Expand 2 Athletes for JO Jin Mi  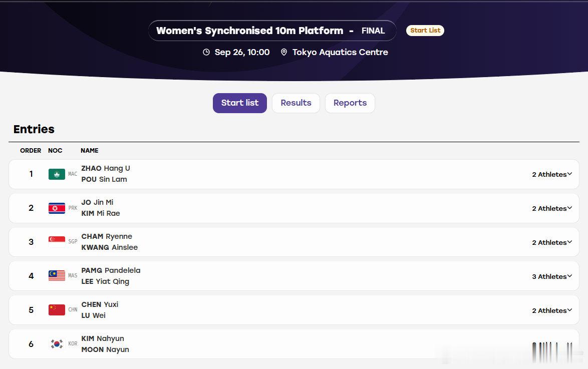[551, 208]
